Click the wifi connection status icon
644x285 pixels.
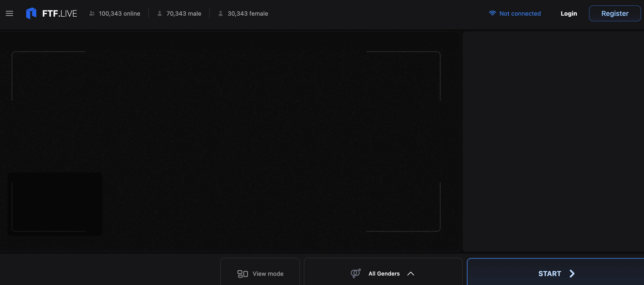pos(492,13)
